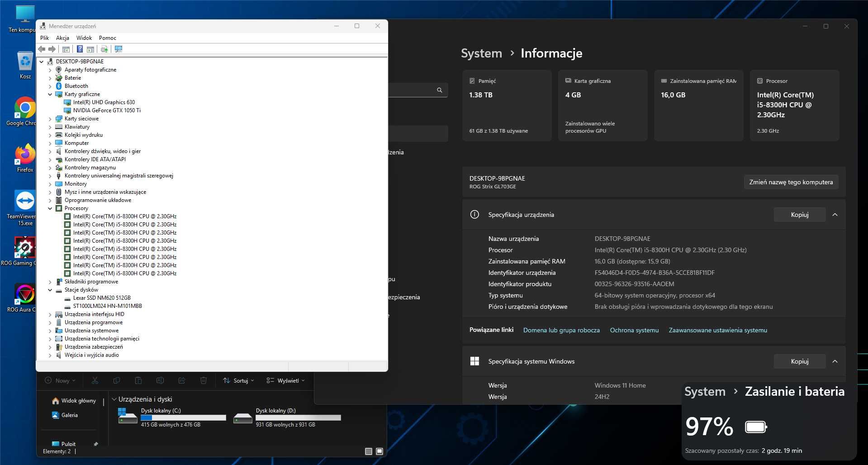Click the blue Help question-mark toolbar icon
Screen dimensions: 868x465
tap(80, 49)
